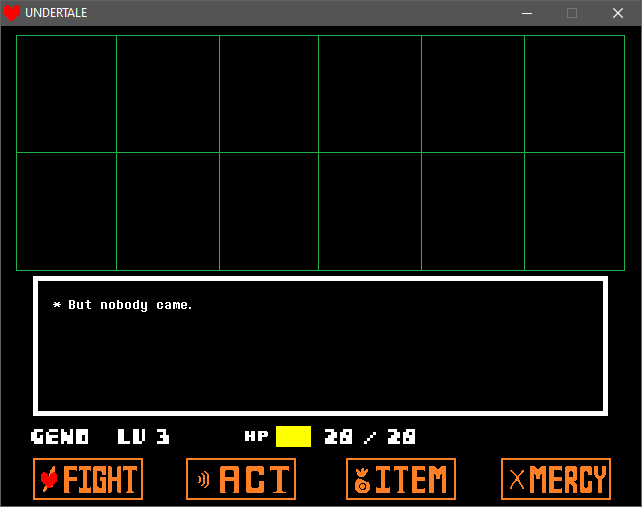Viewport: 642px width, 507px height.
Task: Click the player name GENO
Action: 60,437
